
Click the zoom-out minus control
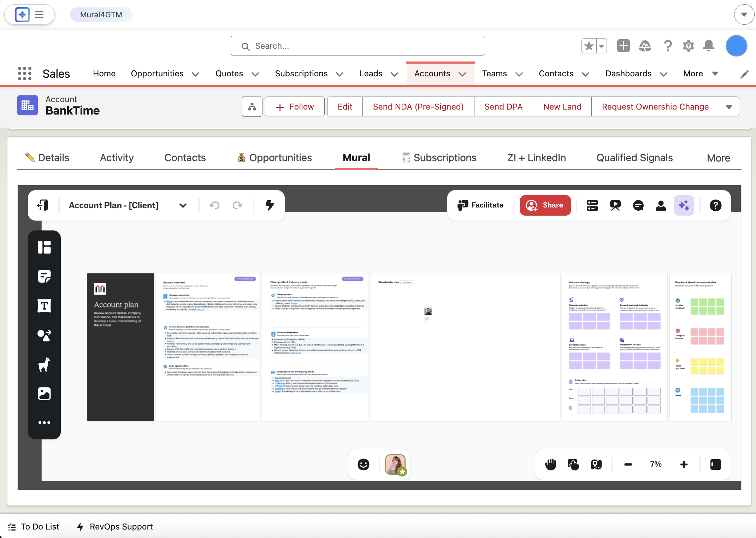(x=628, y=464)
